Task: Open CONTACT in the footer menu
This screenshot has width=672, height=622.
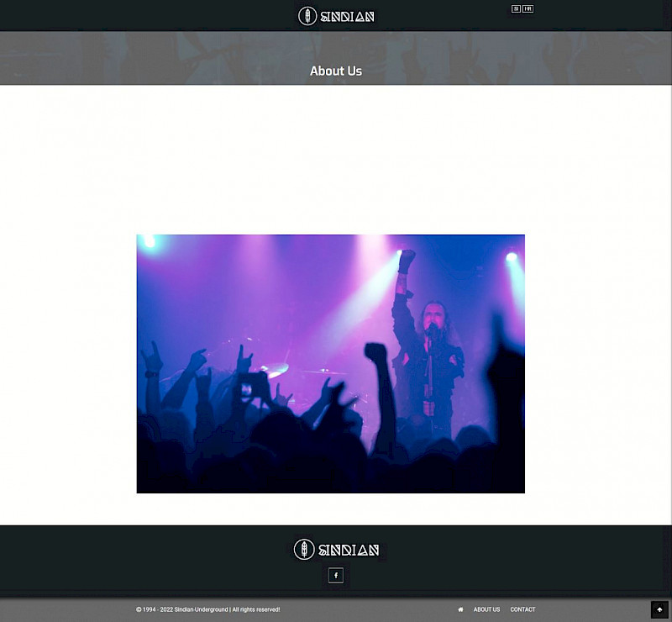Action: click(522, 609)
